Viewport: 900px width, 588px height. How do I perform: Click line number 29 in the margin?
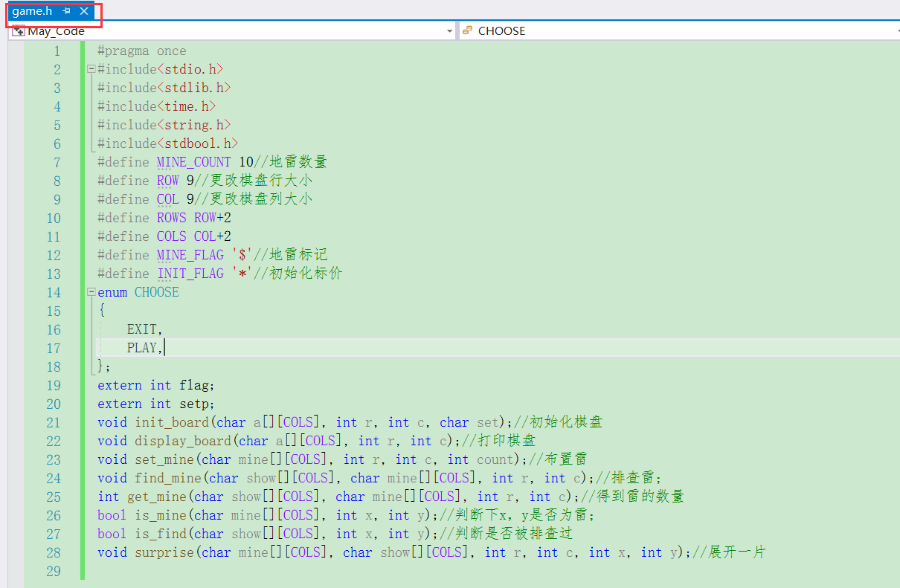[x=53, y=571]
